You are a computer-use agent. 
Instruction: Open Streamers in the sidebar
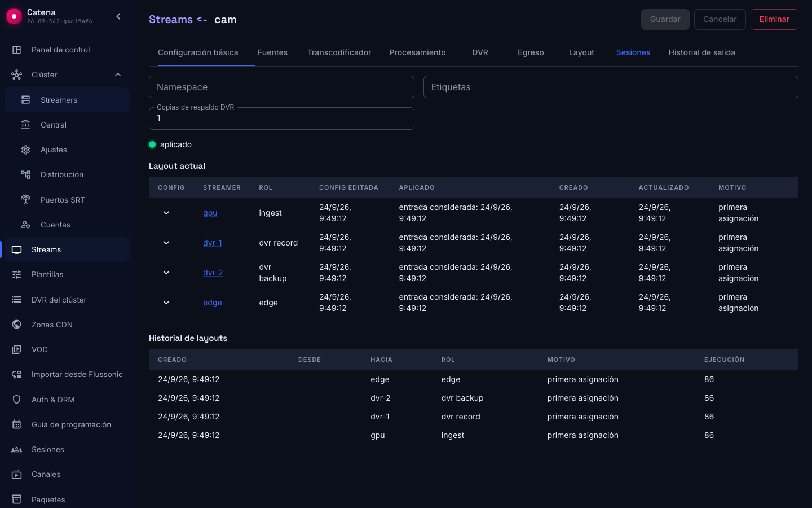tap(67, 100)
